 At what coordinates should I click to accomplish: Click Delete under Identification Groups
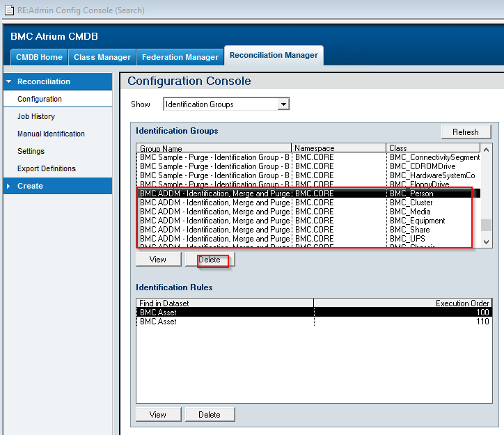point(210,260)
